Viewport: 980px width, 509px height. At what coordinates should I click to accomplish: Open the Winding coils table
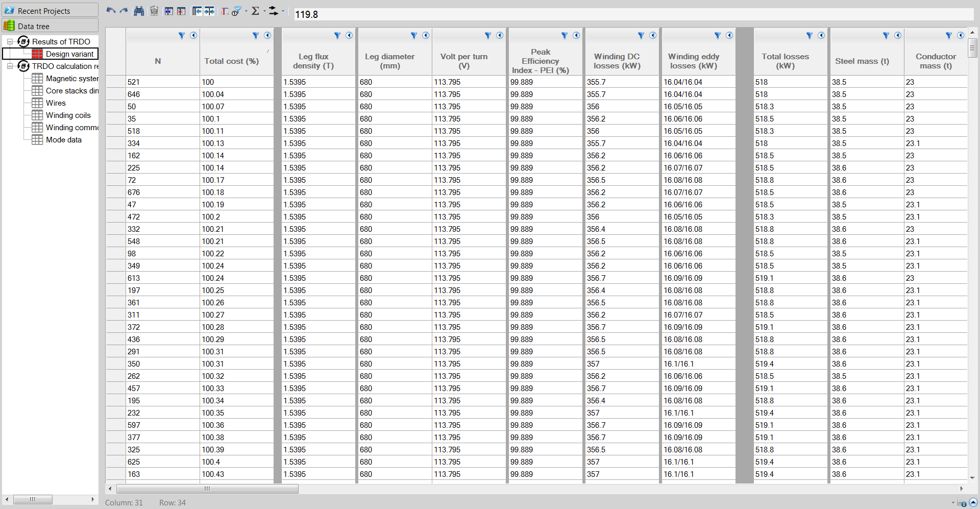[68, 115]
